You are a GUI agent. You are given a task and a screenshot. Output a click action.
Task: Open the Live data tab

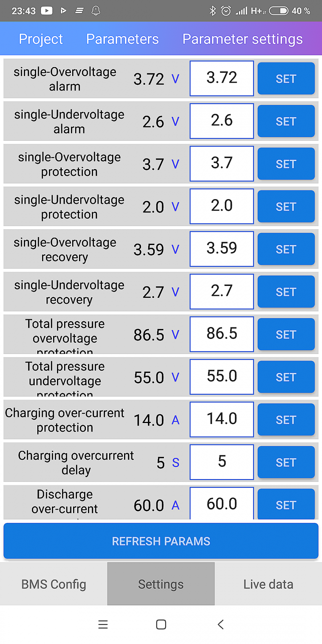click(268, 584)
